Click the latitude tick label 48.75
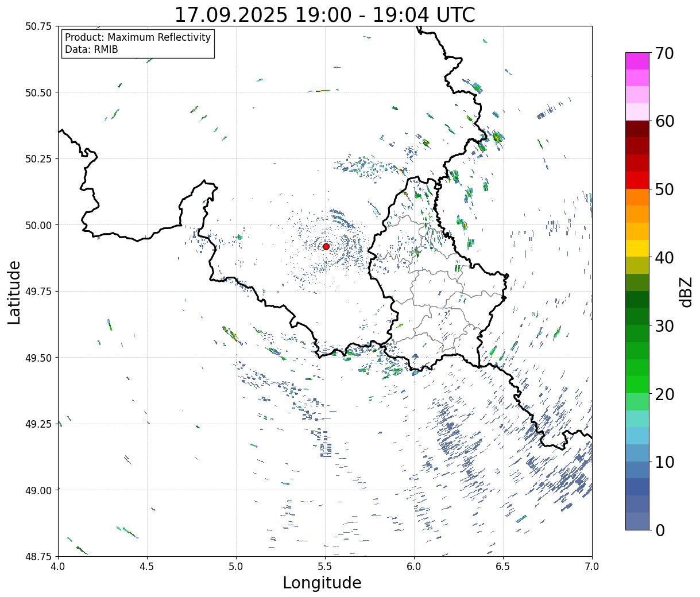Image resolution: width=700 pixels, height=597 pixels. coord(38,556)
